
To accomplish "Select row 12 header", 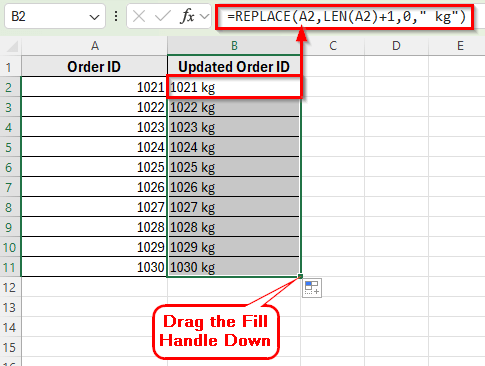I will [10, 287].
